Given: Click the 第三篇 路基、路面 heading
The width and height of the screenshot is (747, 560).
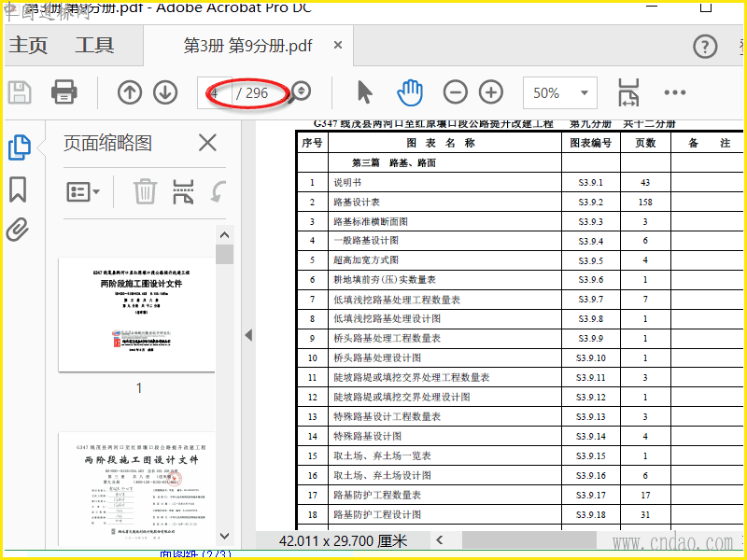Looking at the screenshot, I should coord(393,162).
